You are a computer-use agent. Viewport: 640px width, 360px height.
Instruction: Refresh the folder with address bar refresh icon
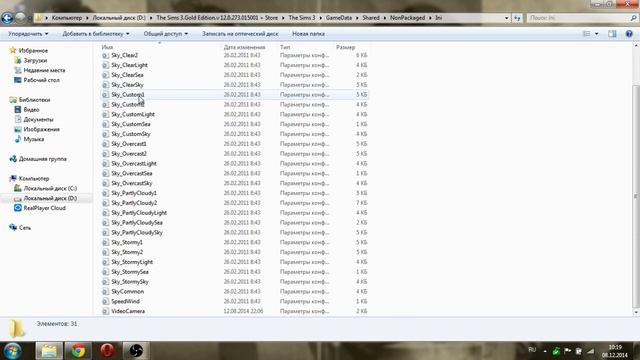[517, 18]
